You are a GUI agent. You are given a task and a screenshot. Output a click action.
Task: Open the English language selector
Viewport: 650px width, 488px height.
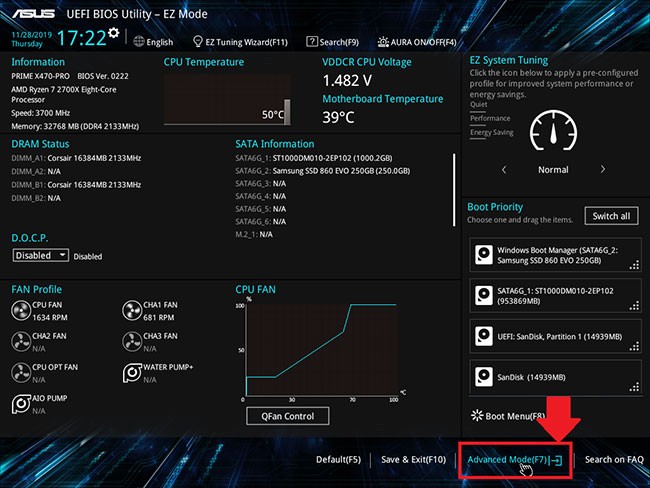(153, 42)
